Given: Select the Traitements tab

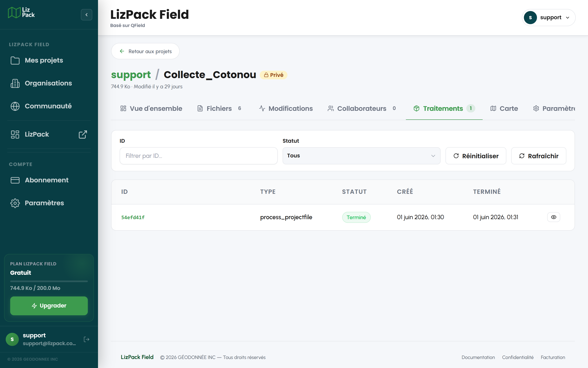Looking at the screenshot, I should tap(444, 109).
